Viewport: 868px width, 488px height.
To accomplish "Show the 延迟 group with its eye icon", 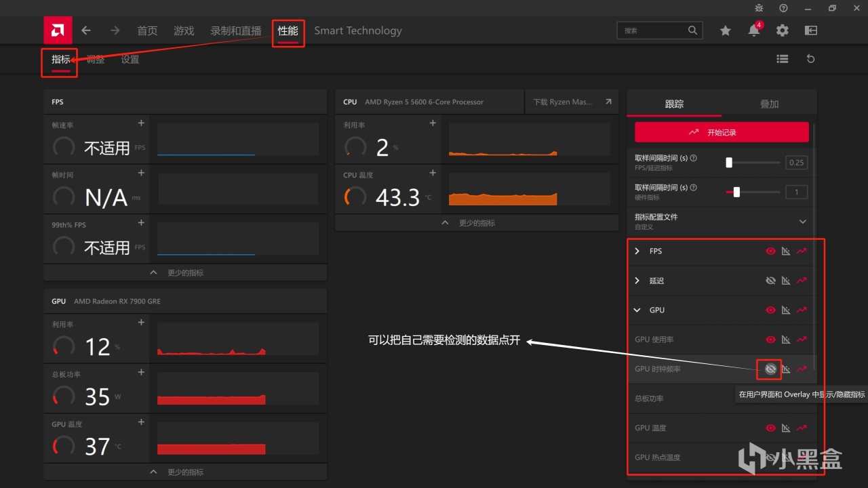I will [x=770, y=281].
